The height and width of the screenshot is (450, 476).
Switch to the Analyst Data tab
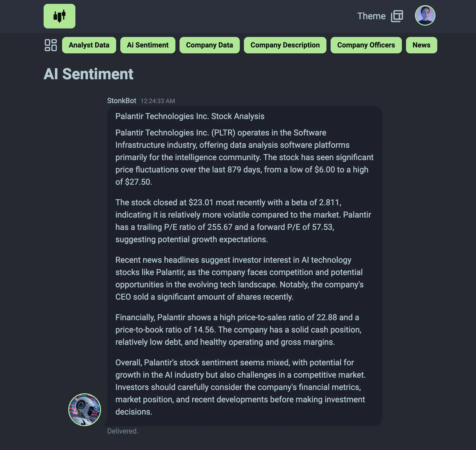[x=89, y=45]
